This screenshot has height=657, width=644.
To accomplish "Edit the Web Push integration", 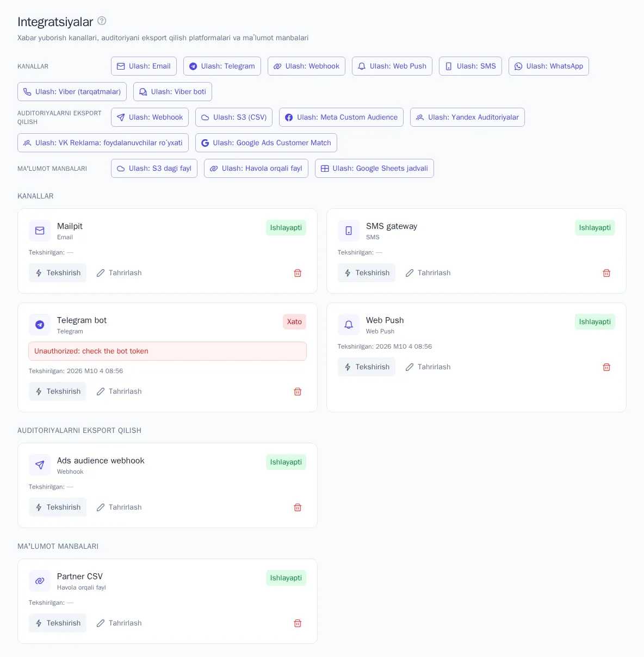I will (428, 367).
